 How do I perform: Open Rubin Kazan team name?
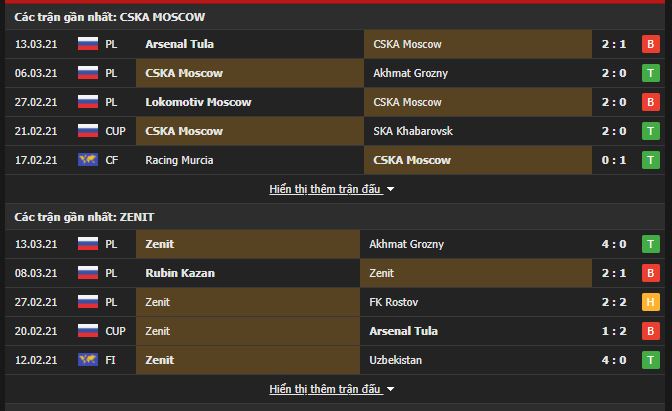(x=180, y=273)
